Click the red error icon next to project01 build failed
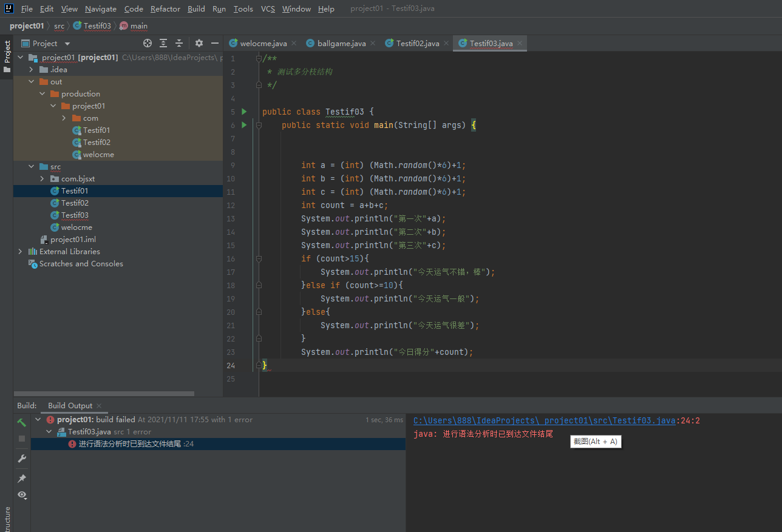Image resolution: width=782 pixels, height=532 pixels. pyautogui.click(x=50, y=420)
